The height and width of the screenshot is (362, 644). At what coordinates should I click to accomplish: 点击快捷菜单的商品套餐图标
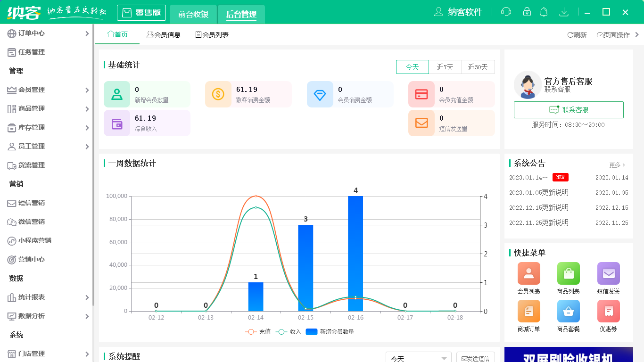point(568,311)
